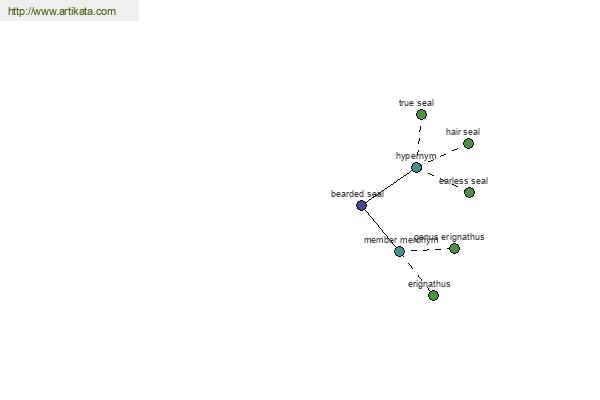The height and width of the screenshot is (400, 600).
Task: Click solid edge between bearded seal and hypernym
Action: (x=389, y=186)
